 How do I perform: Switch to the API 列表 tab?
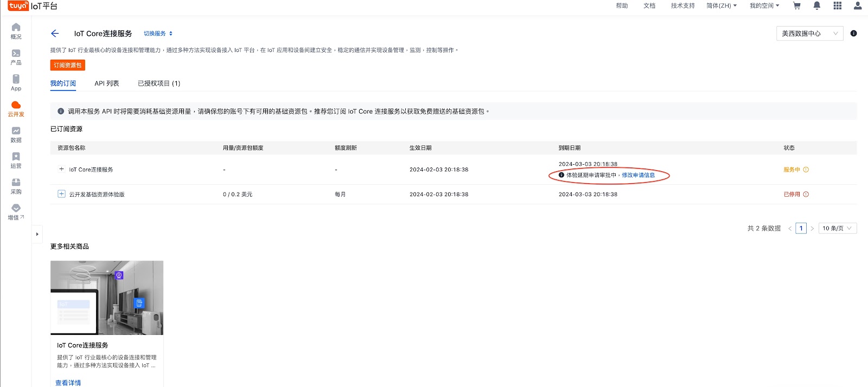coord(107,83)
